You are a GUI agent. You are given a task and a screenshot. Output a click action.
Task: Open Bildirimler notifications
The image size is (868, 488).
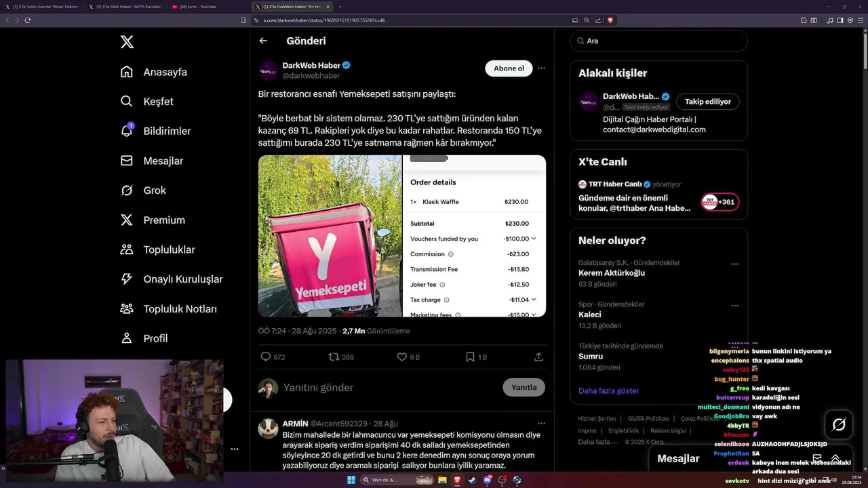tap(155, 131)
